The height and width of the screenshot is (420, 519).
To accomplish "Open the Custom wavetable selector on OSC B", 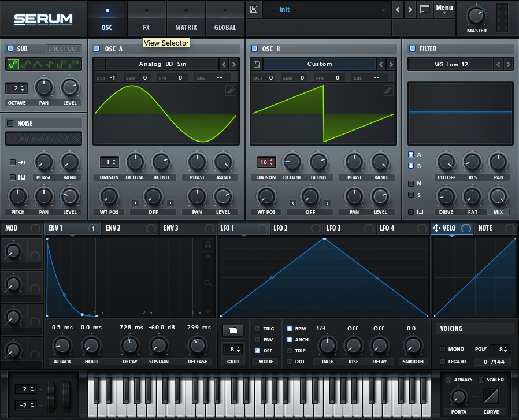I will pyautogui.click(x=320, y=64).
